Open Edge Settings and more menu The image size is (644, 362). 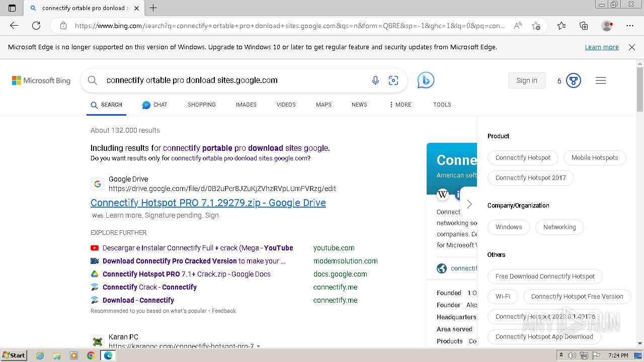pyautogui.click(x=630, y=26)
